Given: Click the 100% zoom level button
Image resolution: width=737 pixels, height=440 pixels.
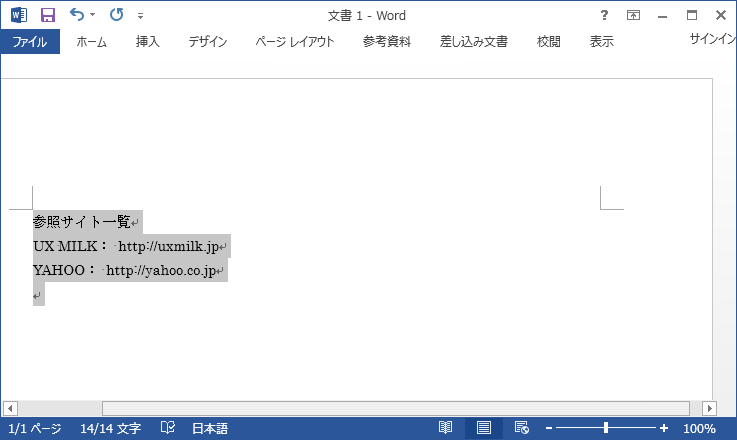Looking at the screenshot, I should [700, 428].
